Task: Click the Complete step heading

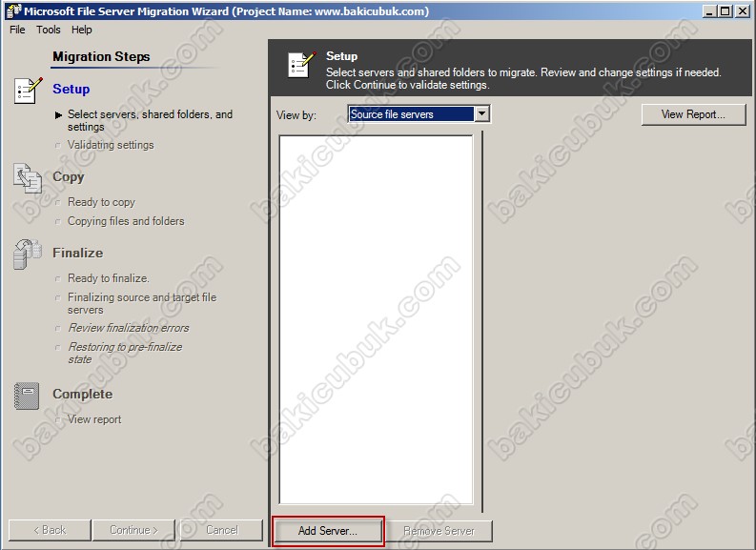Action: (x=82, y=395)
